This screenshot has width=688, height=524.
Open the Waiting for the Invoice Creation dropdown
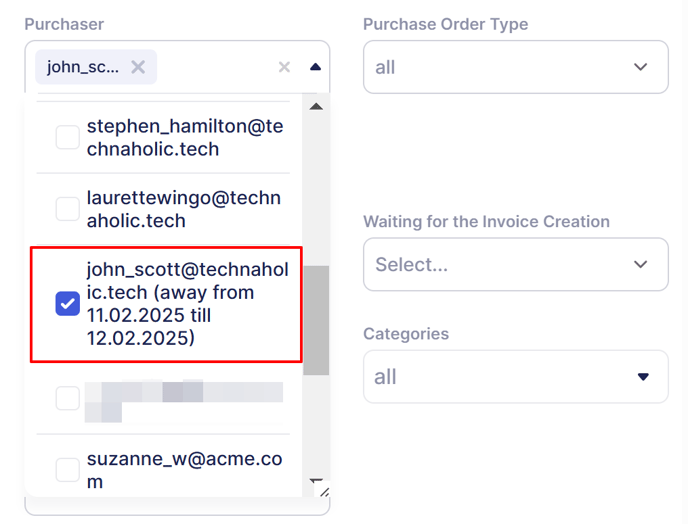coord(516,264)
